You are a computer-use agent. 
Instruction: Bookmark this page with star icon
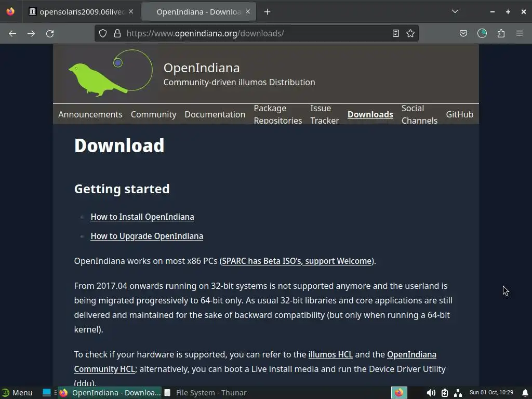click(x=410, y=33)
